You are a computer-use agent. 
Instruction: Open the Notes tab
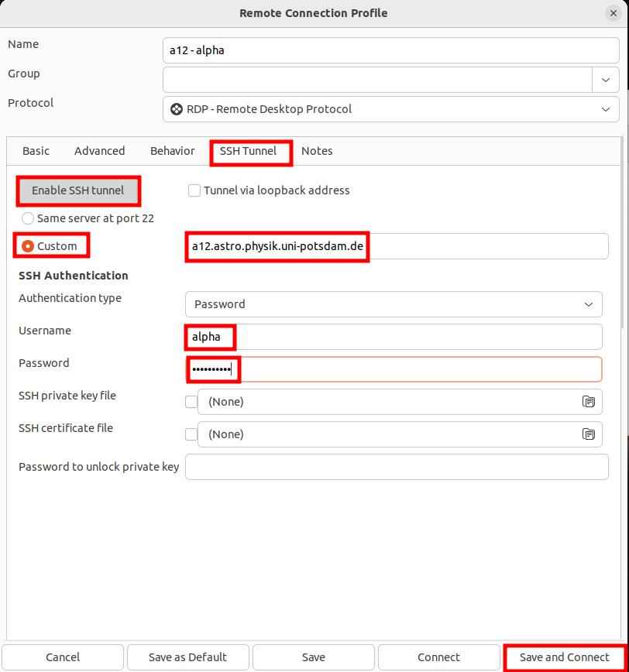[x=317, y=151]
